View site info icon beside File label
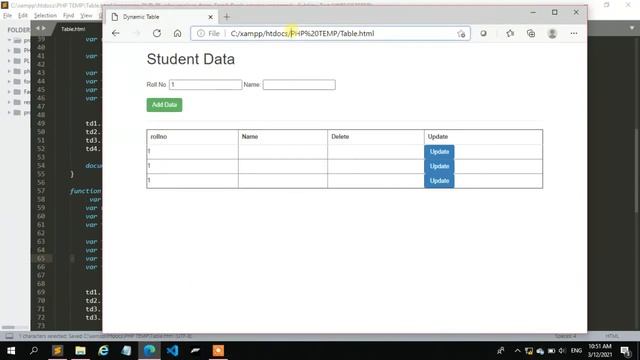This screenshot has width=640, height=360. pos(200,33)
